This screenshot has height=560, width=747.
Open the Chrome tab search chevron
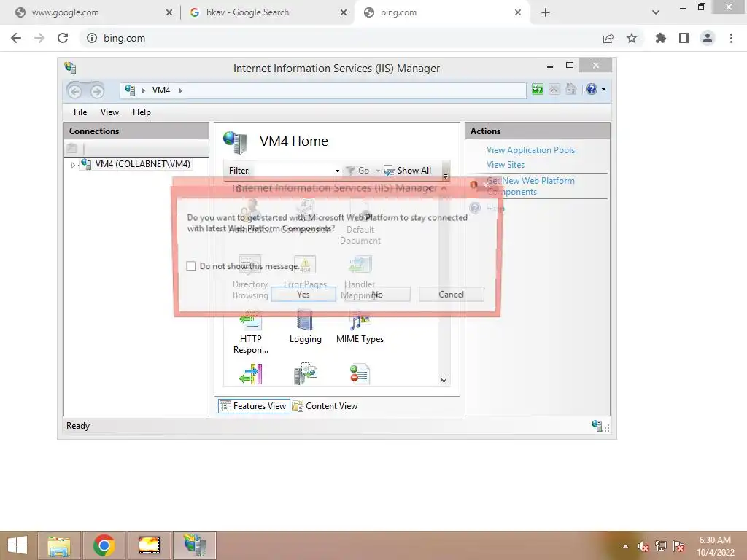pos(656,12)
